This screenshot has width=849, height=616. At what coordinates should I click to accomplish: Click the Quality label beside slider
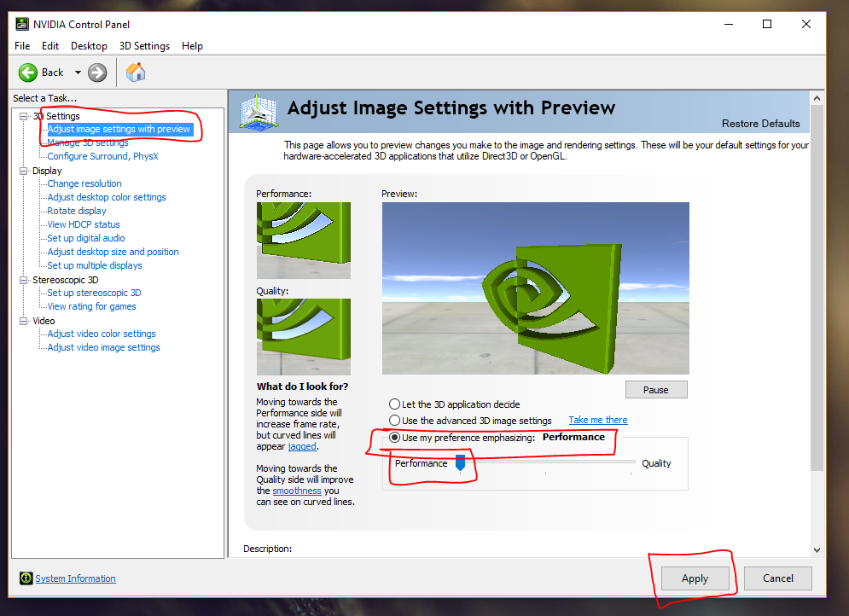click(656, 463)
